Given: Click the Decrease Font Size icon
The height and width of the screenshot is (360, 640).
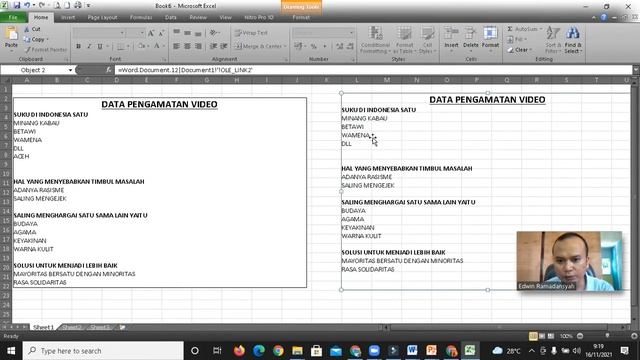Looking at the screenshot, I should pos(162,33).
